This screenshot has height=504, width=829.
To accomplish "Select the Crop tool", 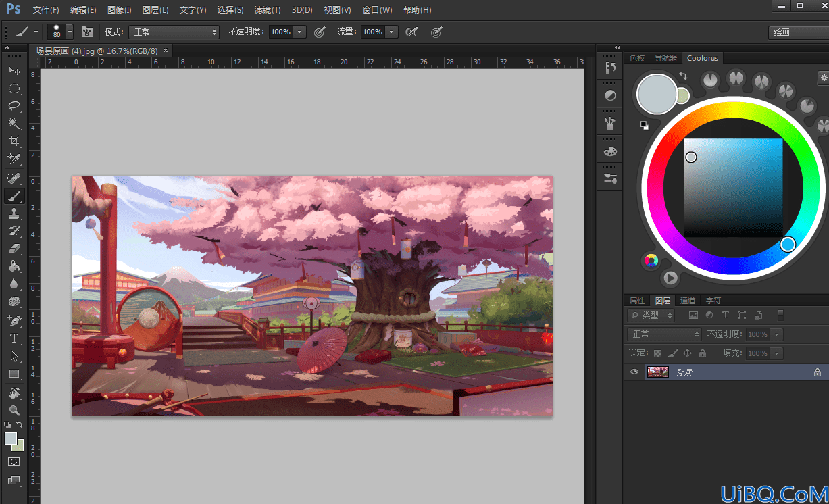I will [14, 141].
